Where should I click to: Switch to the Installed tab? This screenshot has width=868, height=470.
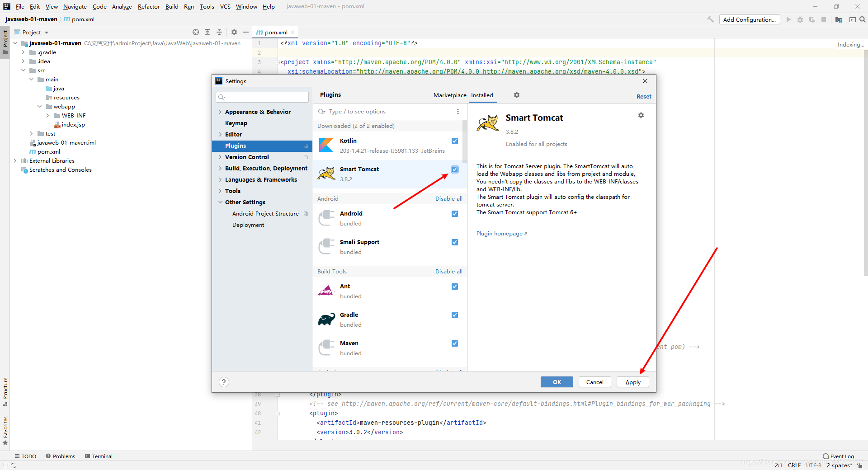click(482, 95)
